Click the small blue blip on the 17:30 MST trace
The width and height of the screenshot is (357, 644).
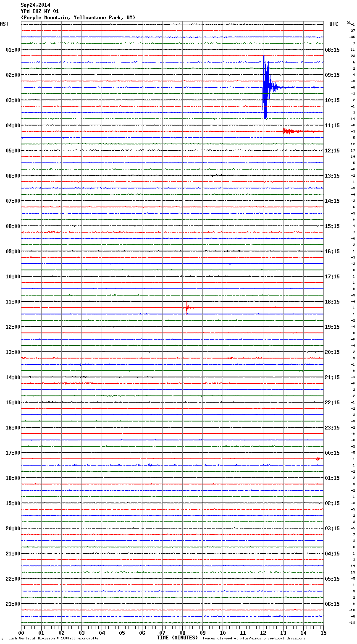[149, 465]
